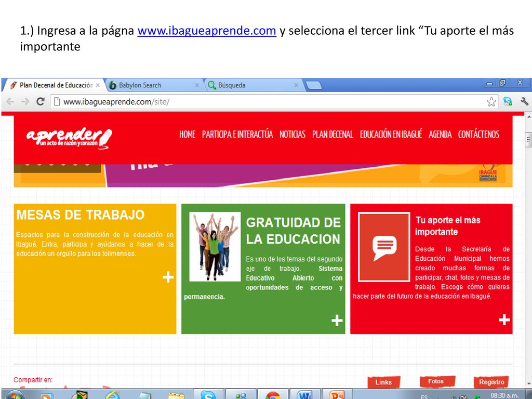Viewport: 532px width, 399px height.
Task: Click the Compartir en: label
Action: 33,380
